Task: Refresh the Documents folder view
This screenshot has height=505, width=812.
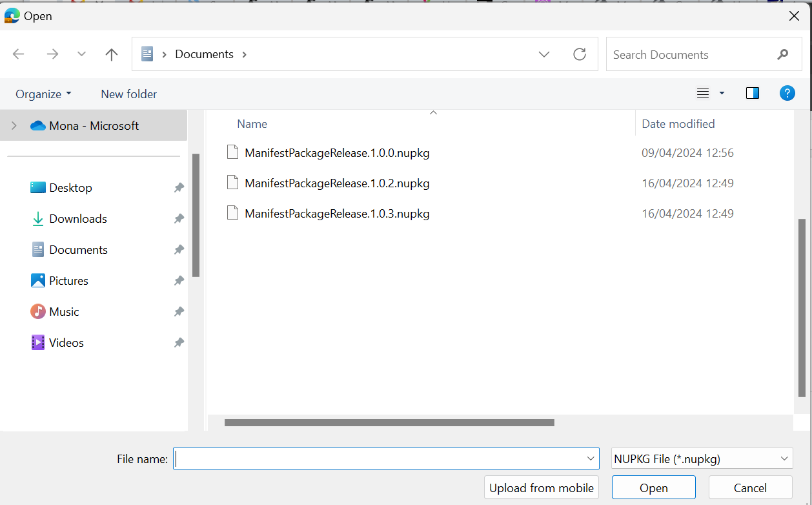Action: pyautogui.click(x=579, y=54)
